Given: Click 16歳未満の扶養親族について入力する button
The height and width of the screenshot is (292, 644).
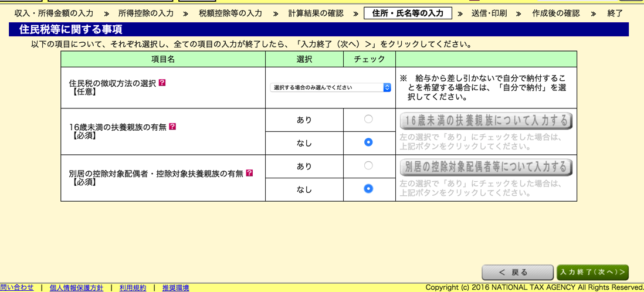Looking at the screenshot, I should (486, 121).
